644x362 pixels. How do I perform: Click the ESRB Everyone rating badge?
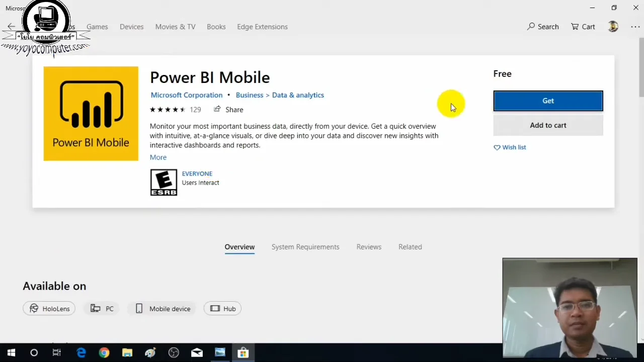pyautogui.click(x=164, y=182)
